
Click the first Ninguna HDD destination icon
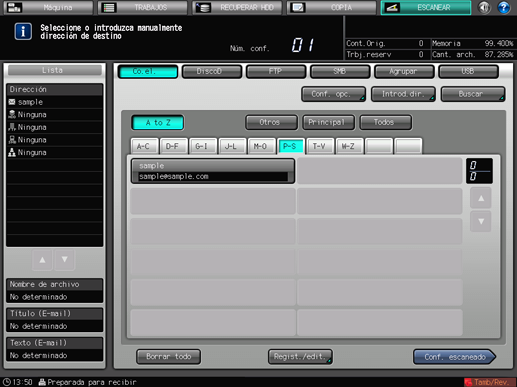click(12, 115)
